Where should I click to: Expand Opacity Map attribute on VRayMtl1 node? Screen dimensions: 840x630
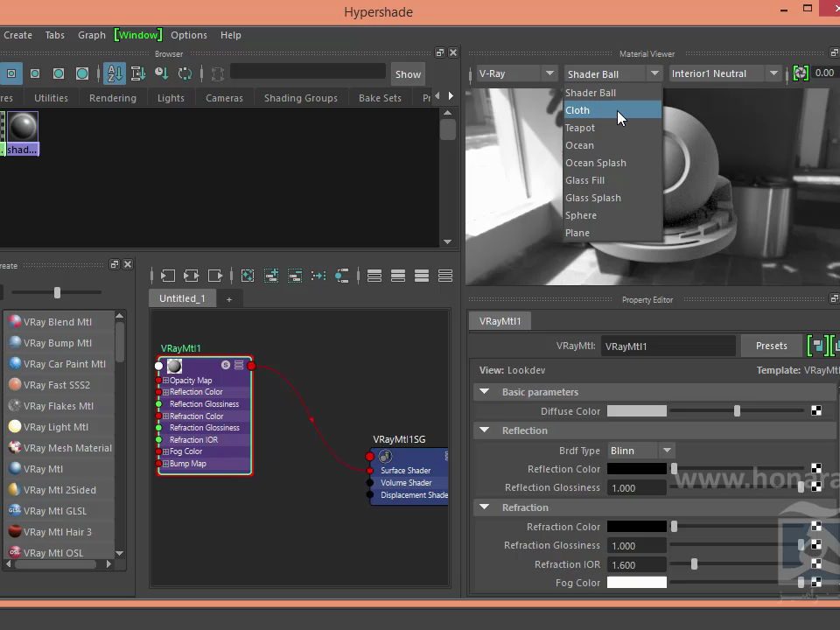point(165,381)
